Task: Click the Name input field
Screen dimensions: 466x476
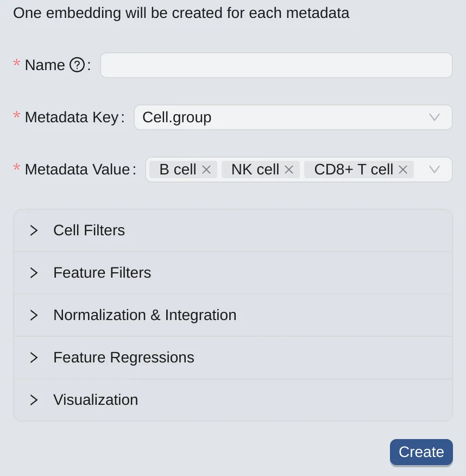Action: (x=276, y=65)
